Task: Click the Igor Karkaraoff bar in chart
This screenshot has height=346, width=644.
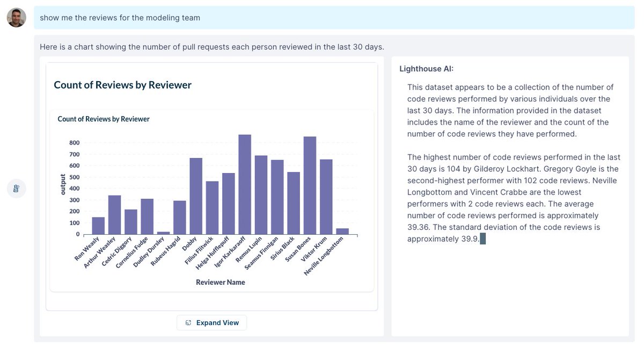Action: (245, 185)
